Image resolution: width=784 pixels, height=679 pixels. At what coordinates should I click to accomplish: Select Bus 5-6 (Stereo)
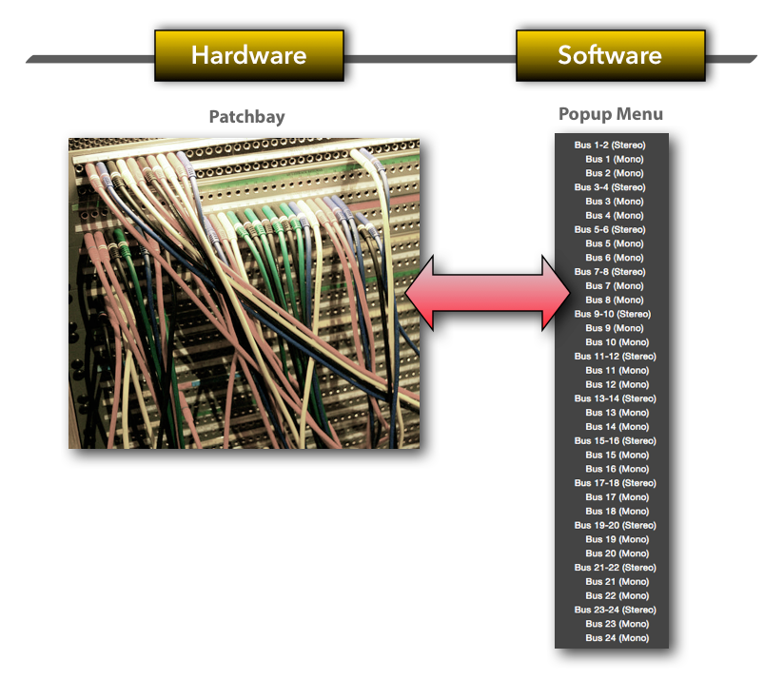pos(612,229)
